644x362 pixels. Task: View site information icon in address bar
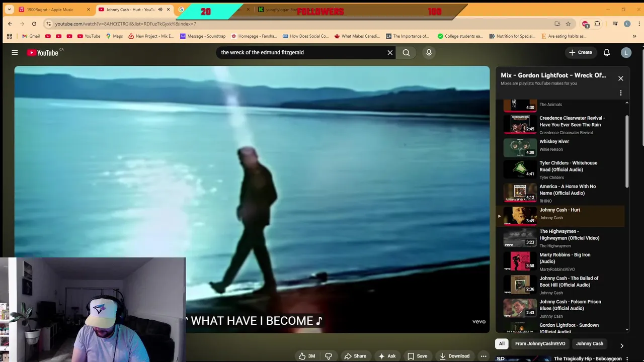coord(48,24)
